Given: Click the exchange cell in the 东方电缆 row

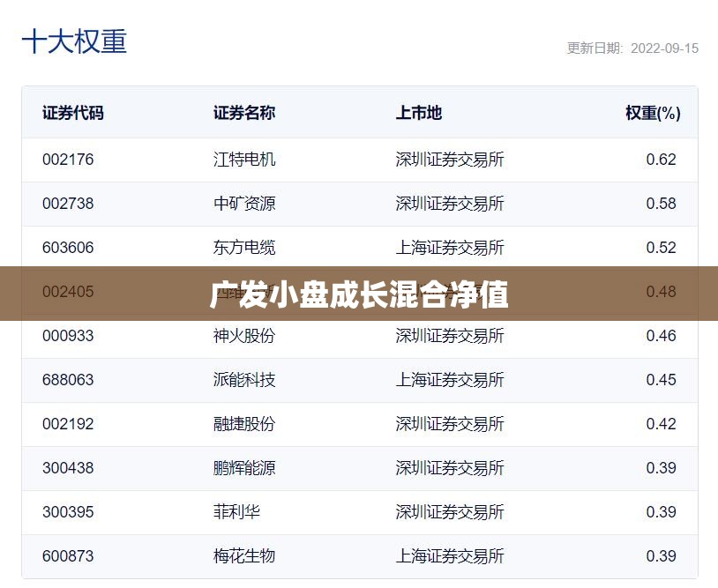Looking at the screenshot, I should pyautogui.click(x=450, y=248).
